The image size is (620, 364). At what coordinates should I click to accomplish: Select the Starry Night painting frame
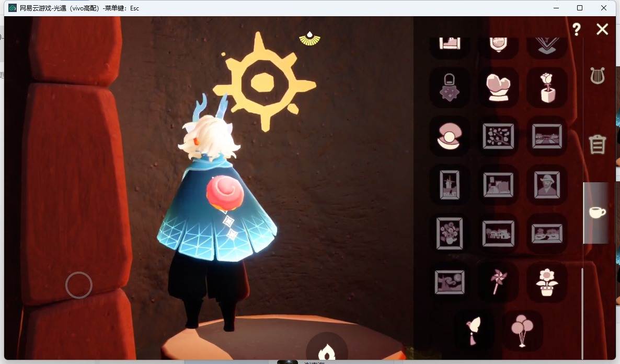point(450,282)
